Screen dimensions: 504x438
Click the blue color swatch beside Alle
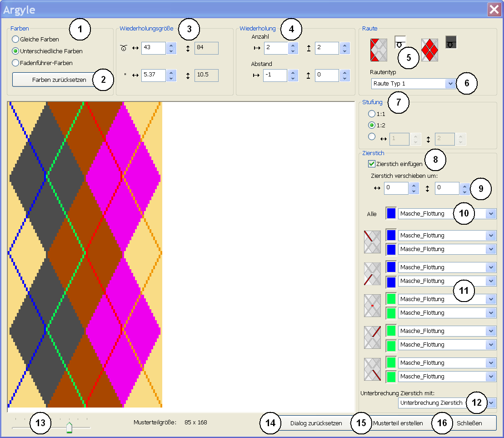click(x=391, y=214)
